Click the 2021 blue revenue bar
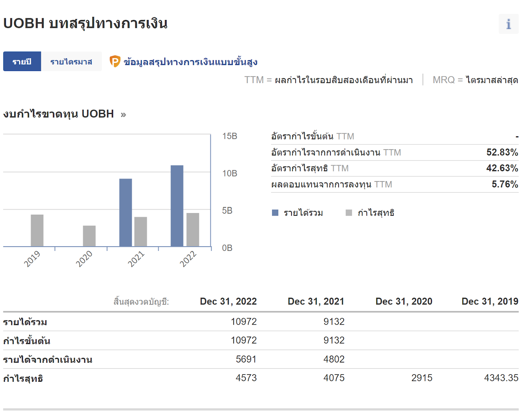This screenshot has height=414, width=532. 125,212
